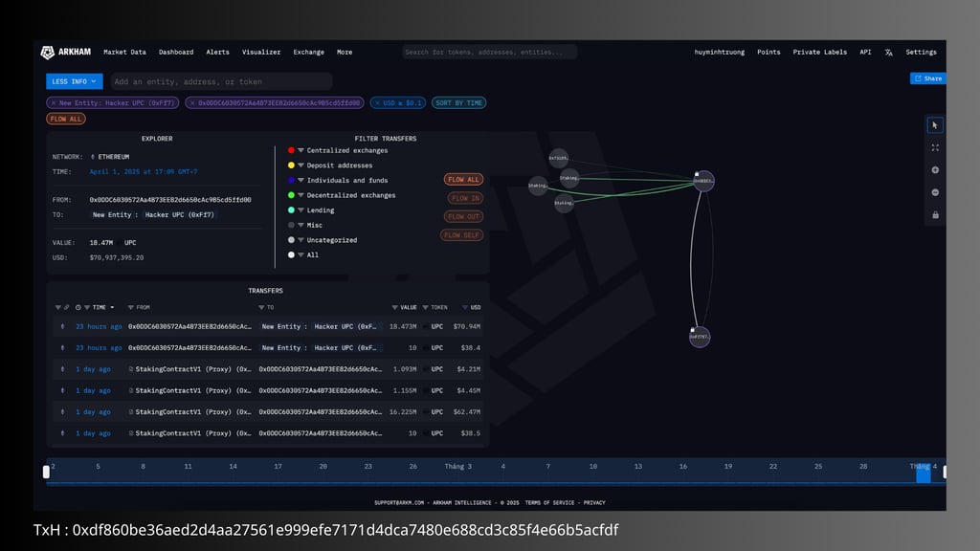This screenshot has height=551, width=980.
Task: Toggle the Misc gray filter dot
Action: 291,226
